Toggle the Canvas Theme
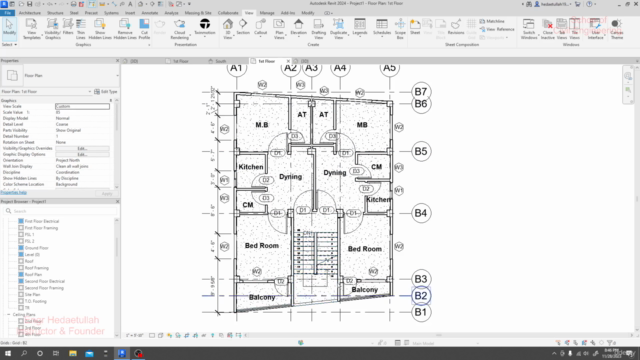640x360 pixels. pos(616,29)
